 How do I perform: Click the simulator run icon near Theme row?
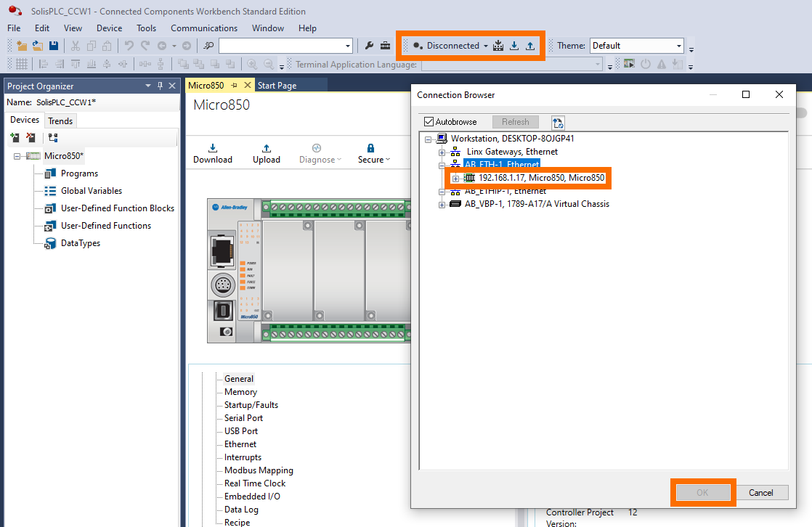pos(629,64)
